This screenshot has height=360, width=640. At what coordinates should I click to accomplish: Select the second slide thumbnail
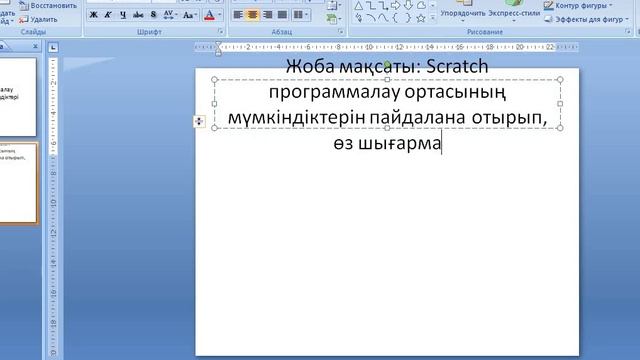click(18, 183)
